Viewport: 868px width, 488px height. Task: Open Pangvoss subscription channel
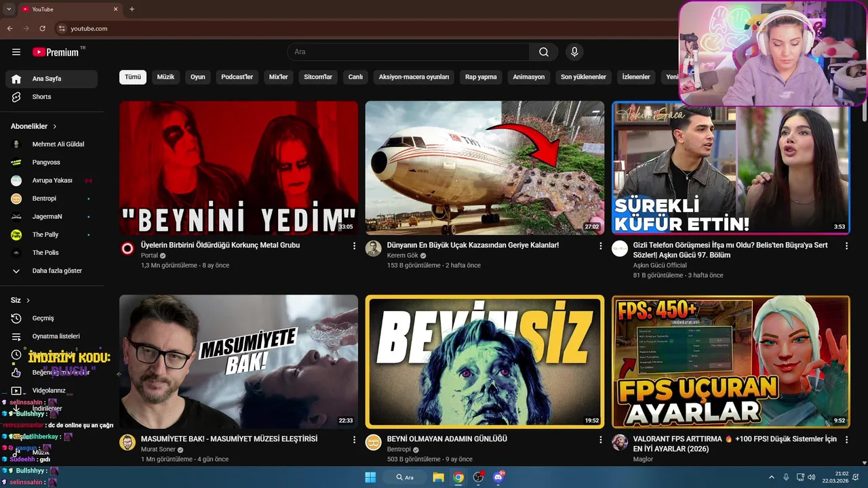[52, 163]
